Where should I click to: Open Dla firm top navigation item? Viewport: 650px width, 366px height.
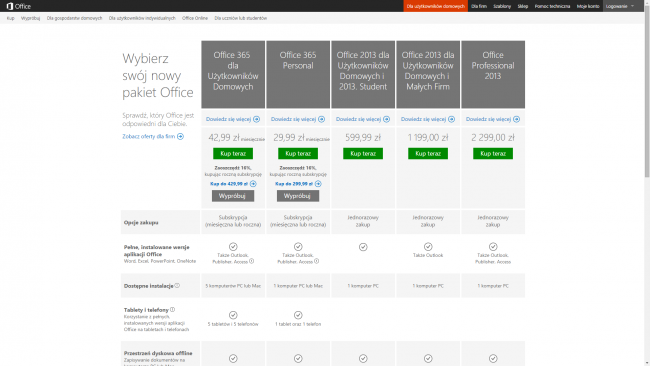[x=479, y=6]
